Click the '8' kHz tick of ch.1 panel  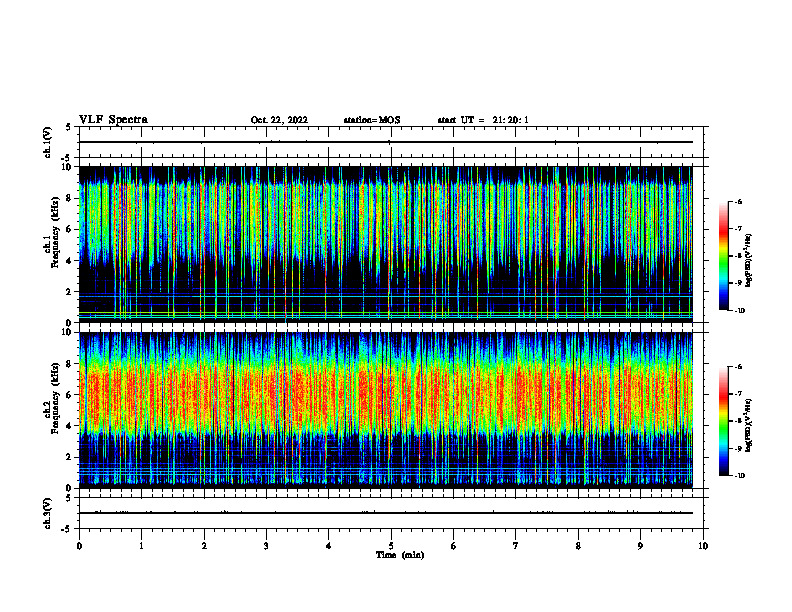coord(69,198)
